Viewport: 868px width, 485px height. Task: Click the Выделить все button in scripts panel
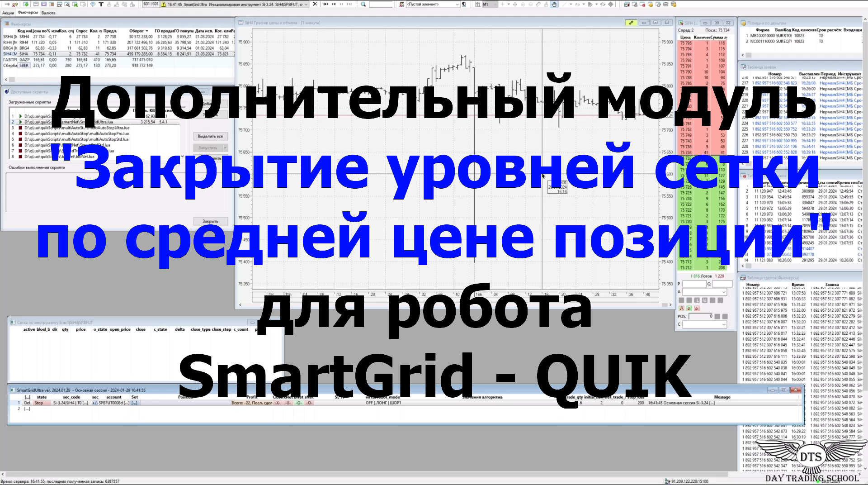coord(210,136)
